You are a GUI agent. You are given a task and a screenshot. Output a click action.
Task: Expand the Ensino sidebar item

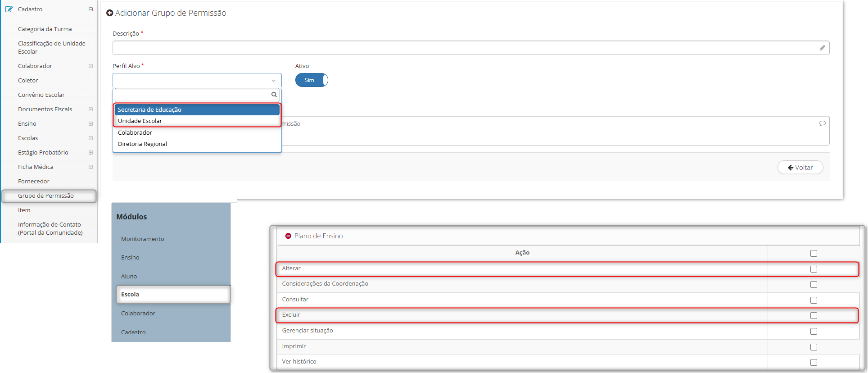pos(90,123)
